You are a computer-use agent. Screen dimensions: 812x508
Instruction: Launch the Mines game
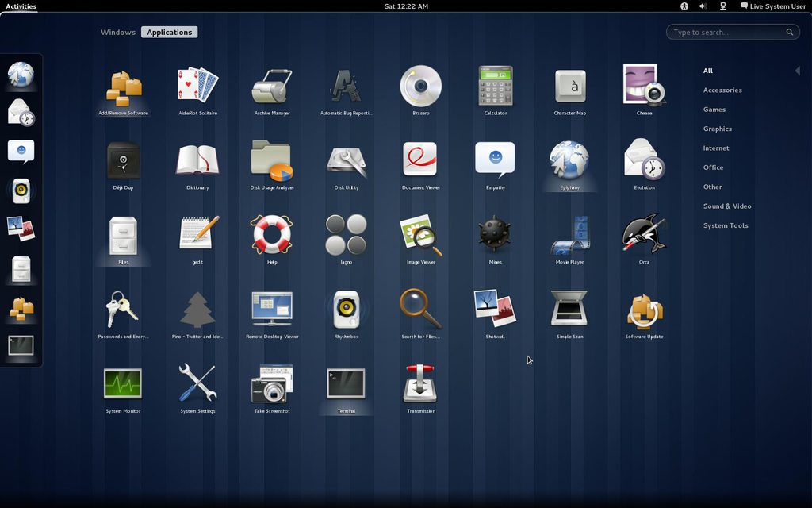(495, 236)
